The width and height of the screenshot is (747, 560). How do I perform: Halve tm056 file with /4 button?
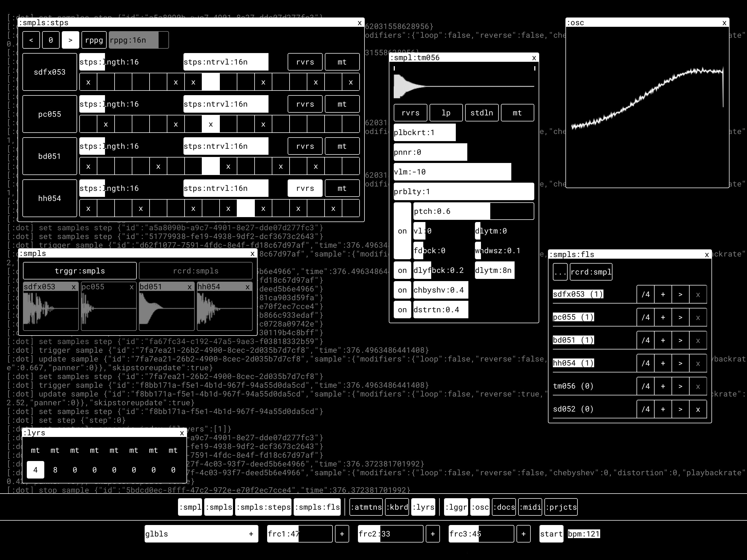coord(645,386)
